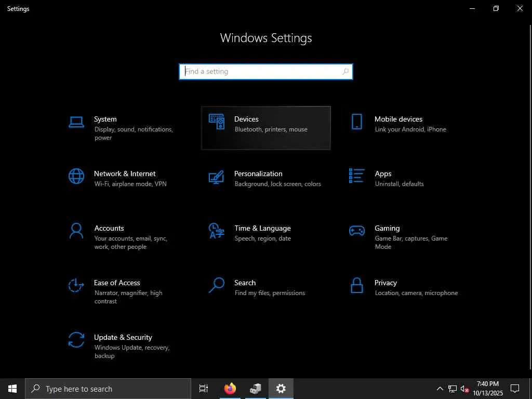This screenshot has height=399, width=532.
Task: Open the Search magnifier category icon
Action: [x=217, y=285]
